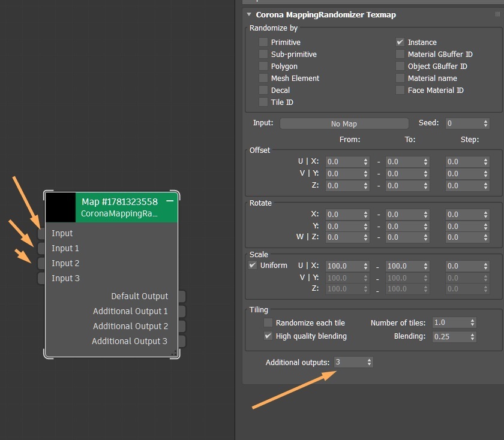This screenshot has height=440, width=504.
Task: Collapse the node with the minus icon
Action: 170,201
